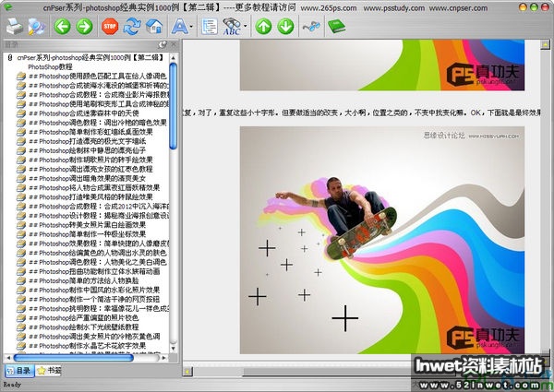Click the blue letter A font icon

pos(179,27)
